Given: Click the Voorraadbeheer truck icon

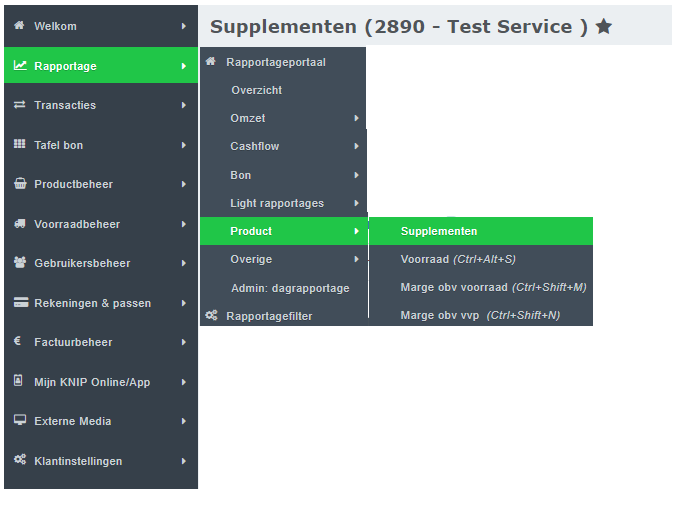Looking at the screenshot, I should (20, 224).
